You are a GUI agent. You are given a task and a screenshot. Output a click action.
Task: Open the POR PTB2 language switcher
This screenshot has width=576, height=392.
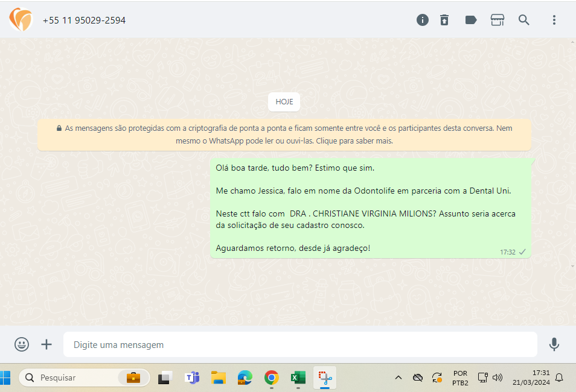coord(460,378)
